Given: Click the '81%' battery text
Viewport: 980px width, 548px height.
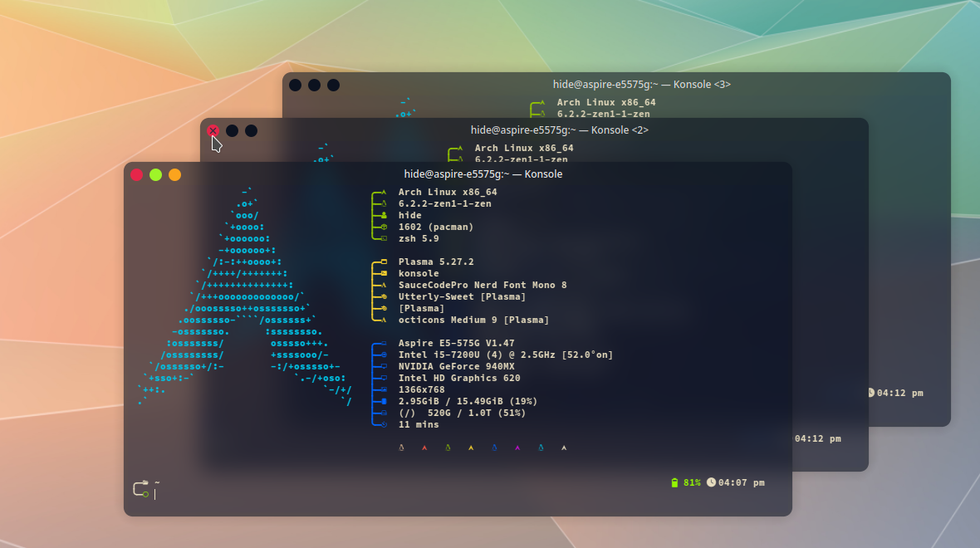Looking at the screenshot, I should [x=692, y=482].
